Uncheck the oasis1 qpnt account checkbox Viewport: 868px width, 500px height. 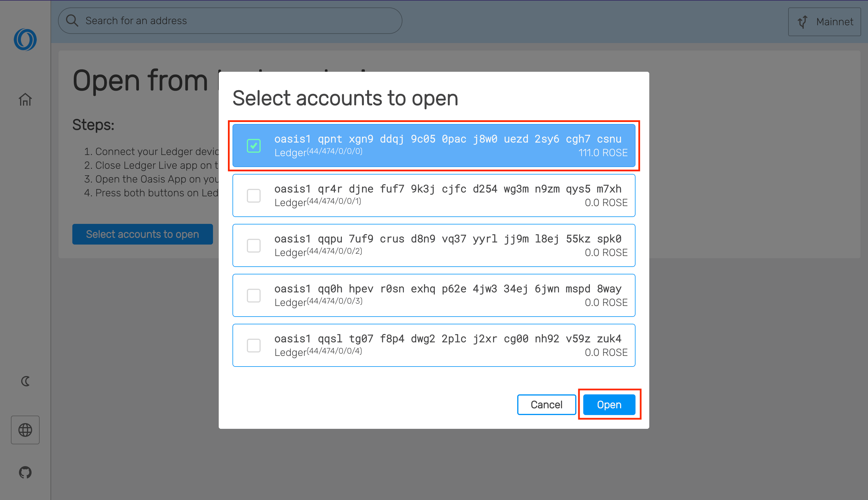[254, 146]
